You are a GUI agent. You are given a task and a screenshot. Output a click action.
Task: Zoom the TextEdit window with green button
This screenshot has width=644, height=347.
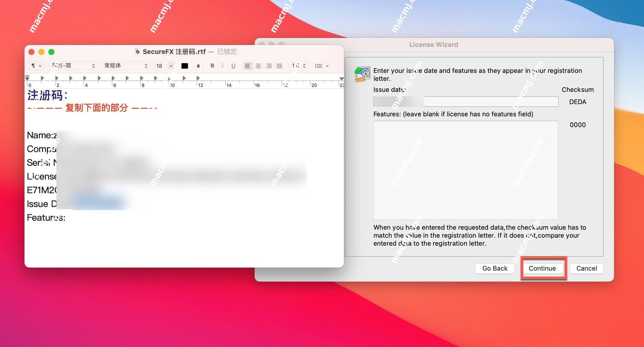pos(51,52)
